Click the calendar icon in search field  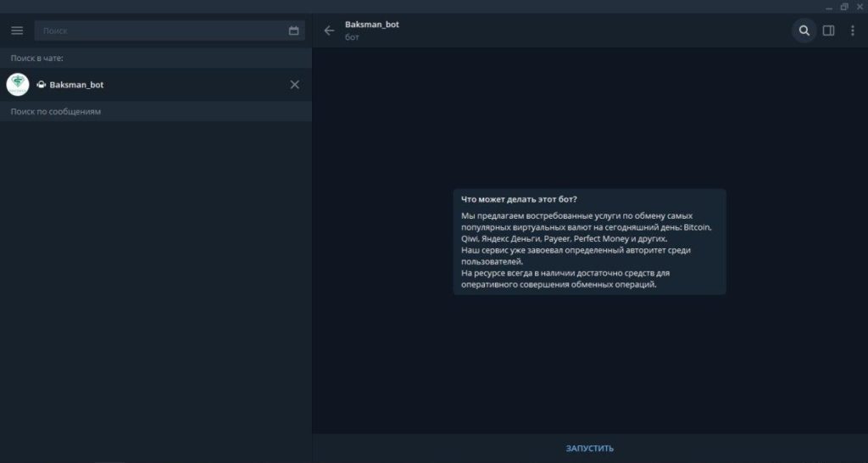point(294,31)
